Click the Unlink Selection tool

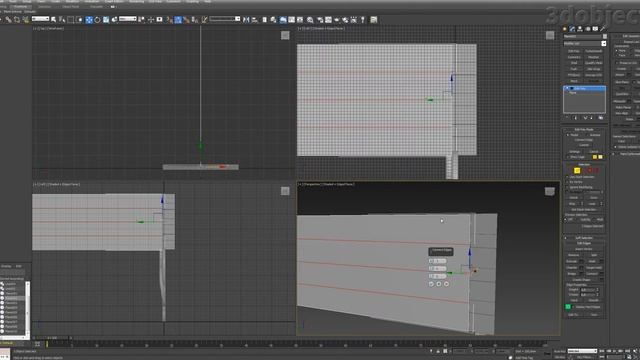point(17,20)
